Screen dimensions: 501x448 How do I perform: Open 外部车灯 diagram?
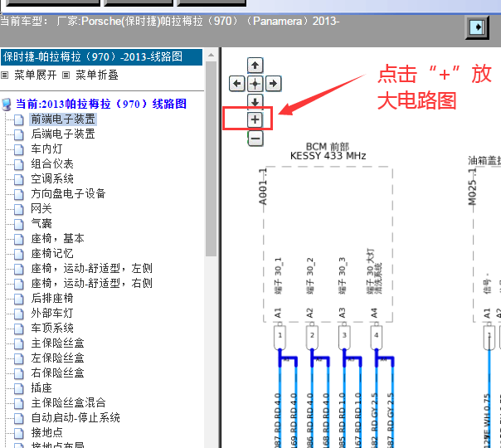click(52, 313)
